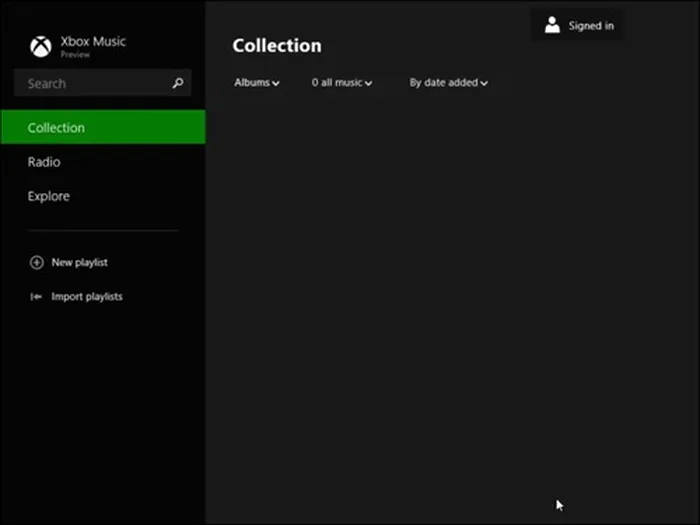Image resolution: width=700 pixels, height=525 pixels.
Task: Open the Explore section
Action: (x=49, y=196)
